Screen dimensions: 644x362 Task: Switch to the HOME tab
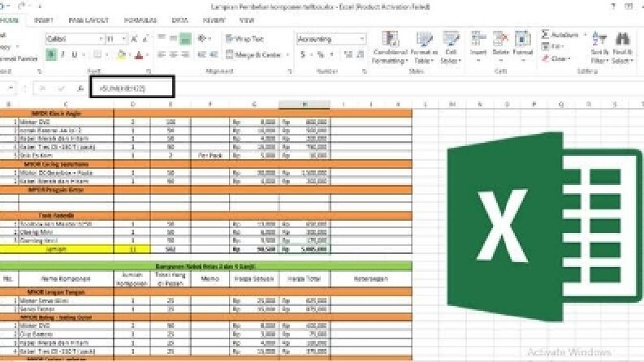[x=9, y=20]
